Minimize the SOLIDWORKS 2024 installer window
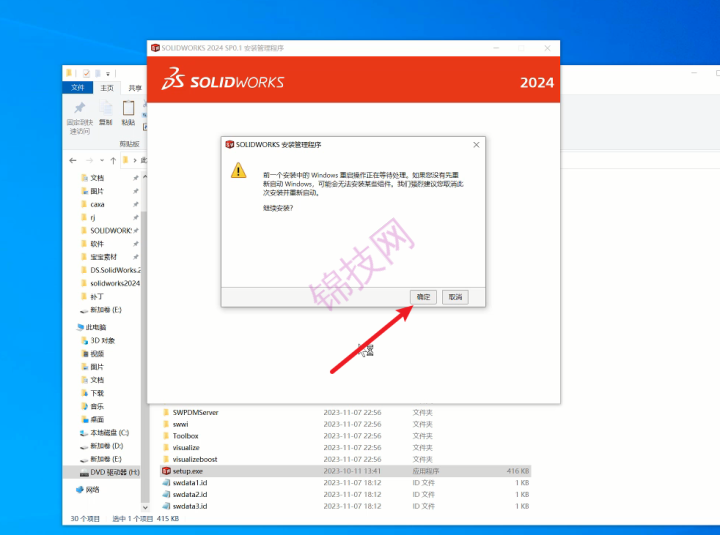Image resolution: width=720 pixels, height=535 pixels. pos(496,48)
